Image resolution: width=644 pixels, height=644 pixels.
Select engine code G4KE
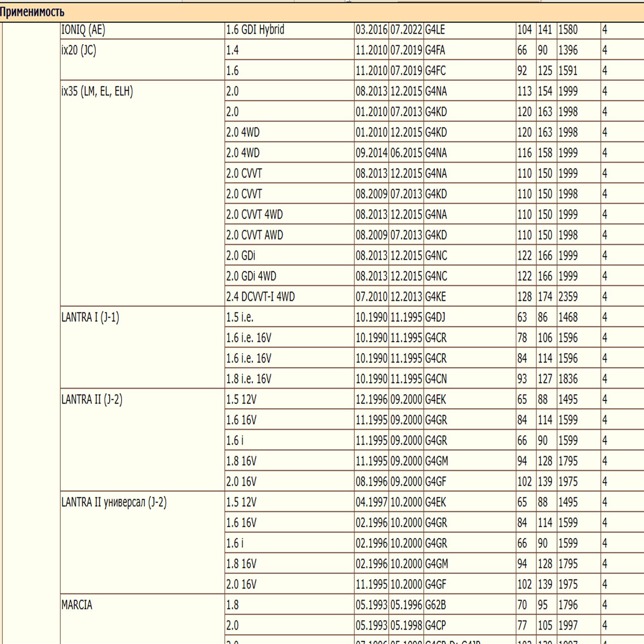pos(436,297)
